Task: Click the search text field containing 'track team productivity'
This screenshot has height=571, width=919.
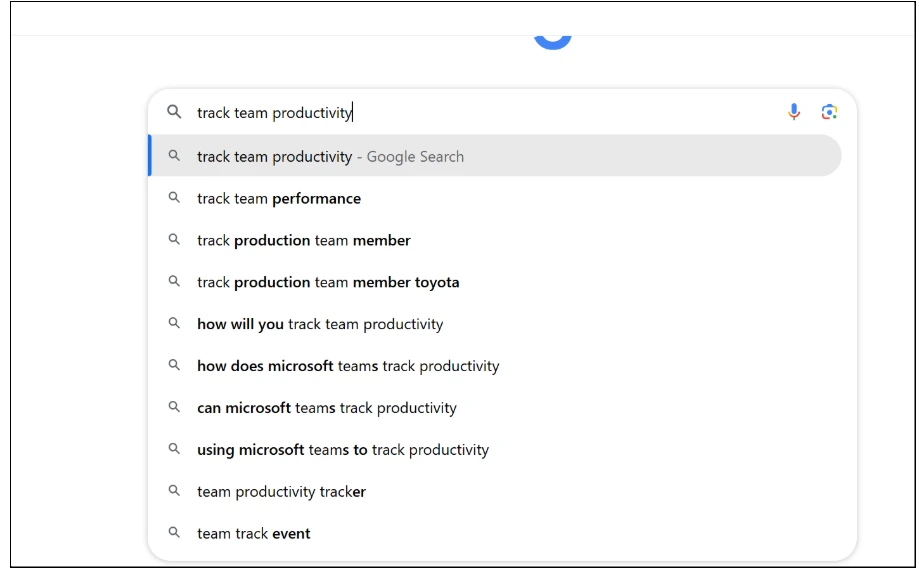Action: coord(486,112)
